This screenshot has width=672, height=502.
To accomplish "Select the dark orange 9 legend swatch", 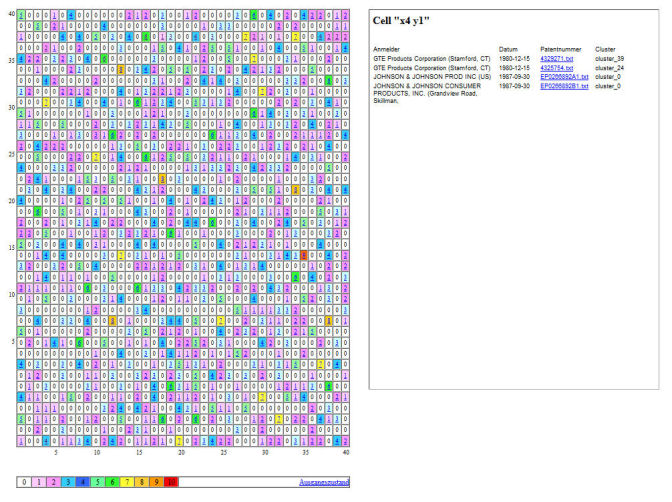I will pos(156,482).
